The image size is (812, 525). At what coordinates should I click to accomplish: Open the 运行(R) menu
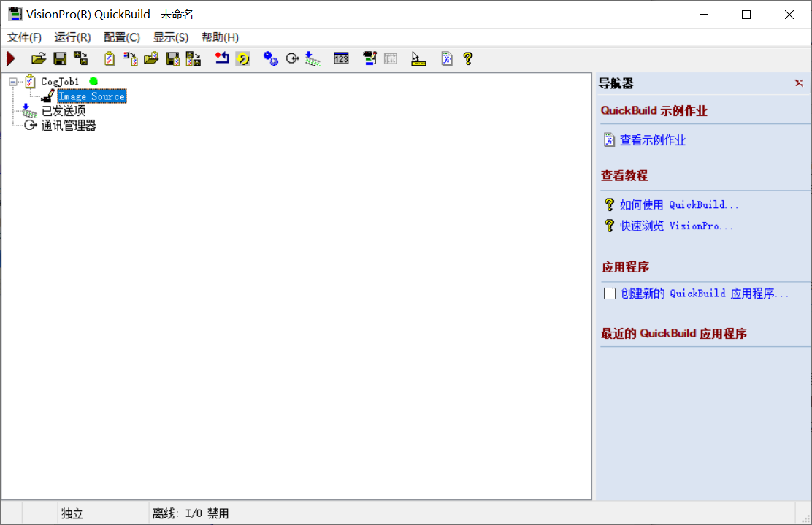click(72, 37)
